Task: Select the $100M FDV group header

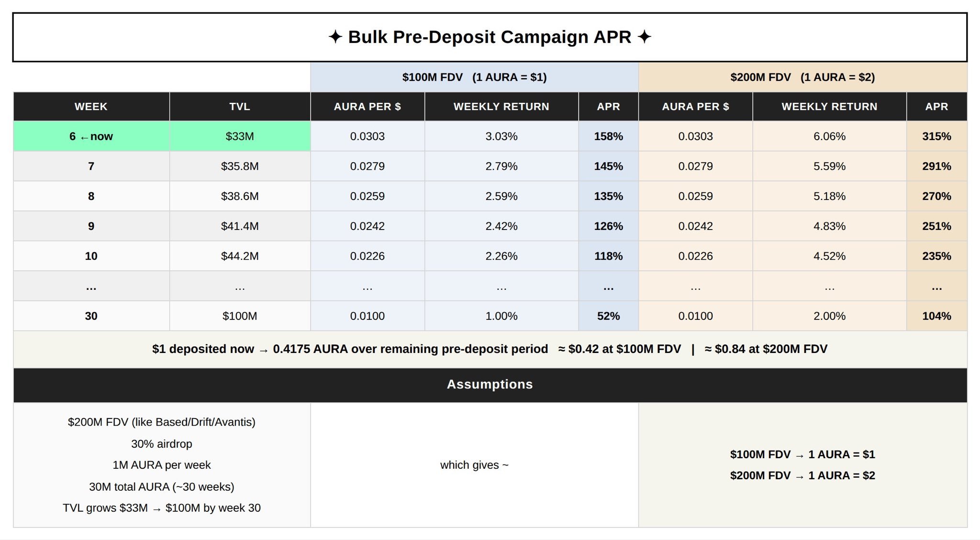Action: click(474, 77)
